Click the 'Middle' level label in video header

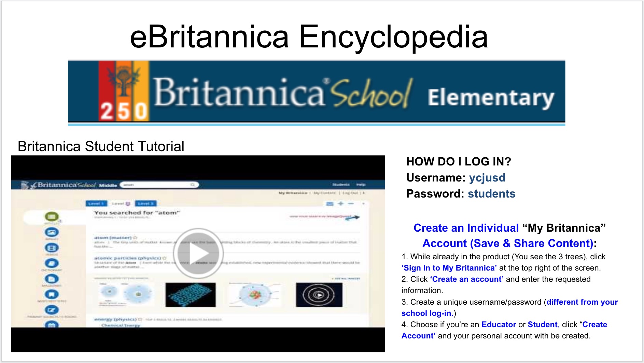(x=108, y=185)
